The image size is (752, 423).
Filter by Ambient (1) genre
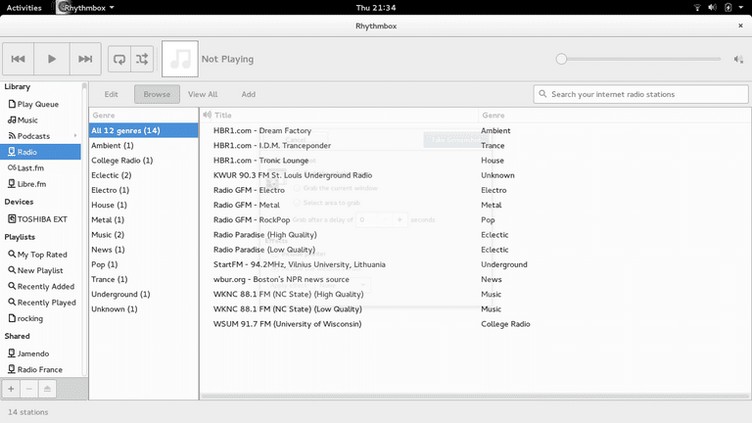point(143,145)
